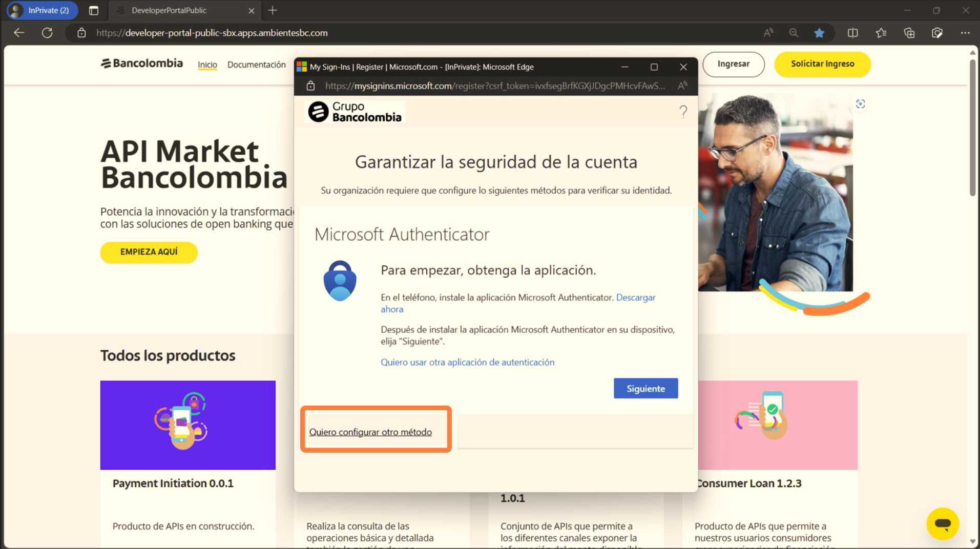Viewport: 980px width, 549px height.
Task: Click the Siguiente button
Action: pyautogui.click(x=645, y=388)
